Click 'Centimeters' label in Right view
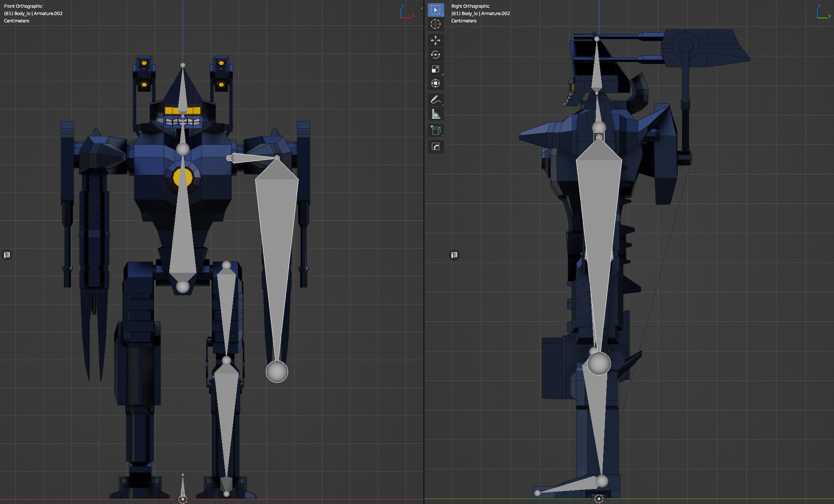 pyautogui.click(x=464, y=21)
